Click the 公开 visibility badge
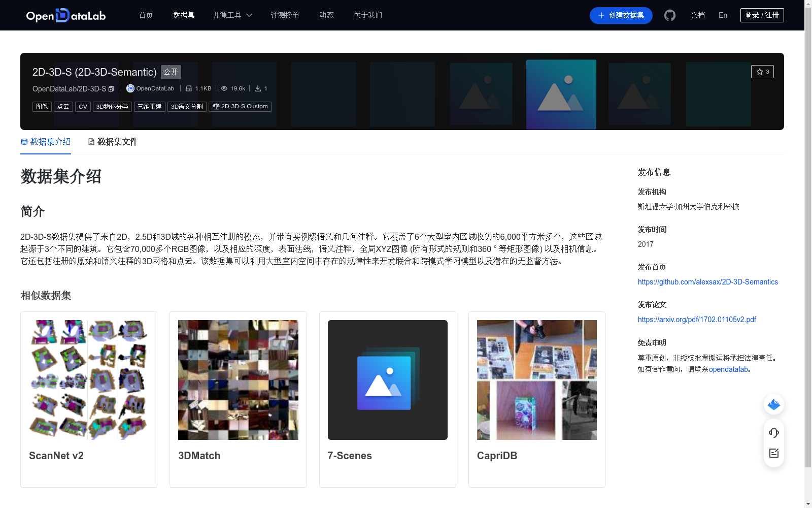 tap(171, 72)
